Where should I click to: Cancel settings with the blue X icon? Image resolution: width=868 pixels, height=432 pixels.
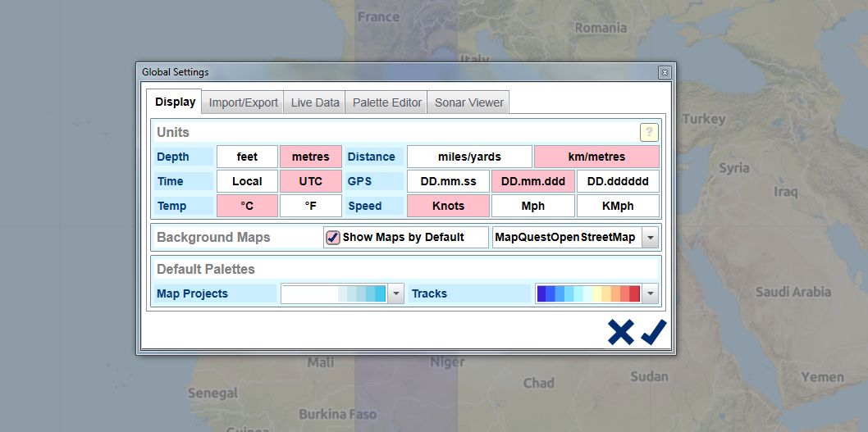pyautogui.click(x=621, y=332)
